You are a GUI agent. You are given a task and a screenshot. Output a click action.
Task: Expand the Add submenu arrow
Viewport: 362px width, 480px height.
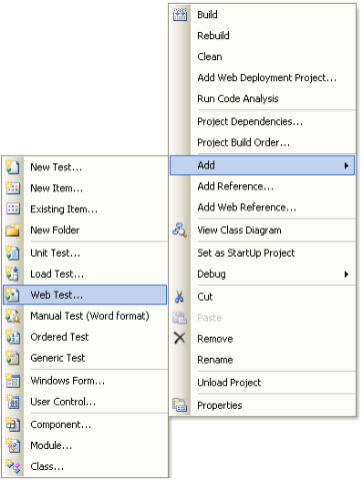coord(346,165)
